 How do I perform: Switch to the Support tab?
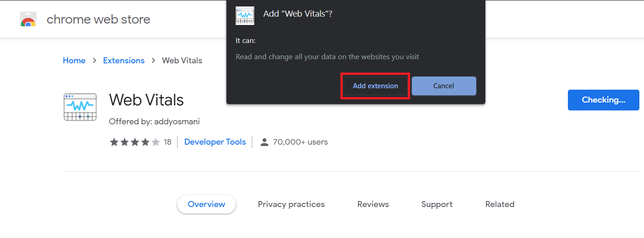pyautogui.click(x=437, y=204)
